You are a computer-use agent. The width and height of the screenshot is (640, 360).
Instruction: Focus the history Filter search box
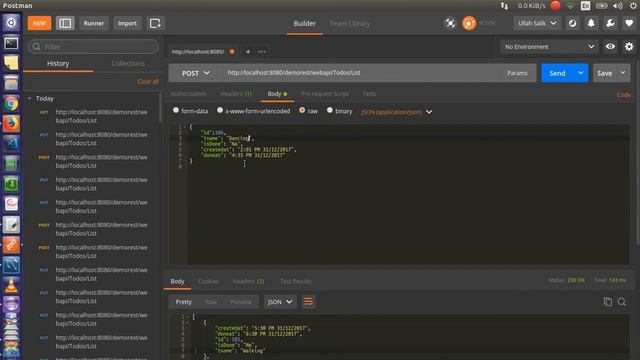pos(93,47)
